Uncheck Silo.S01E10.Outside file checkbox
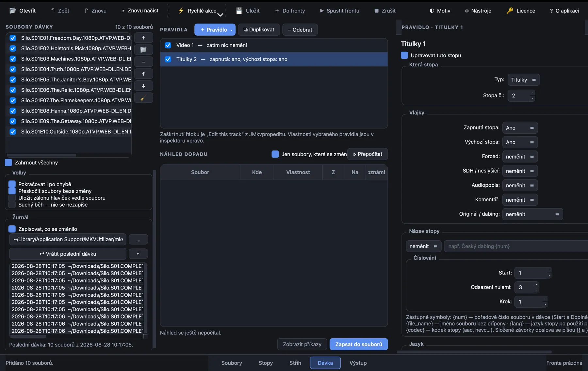Viewport: 588px width, 371px height. [x=13, y=132]
